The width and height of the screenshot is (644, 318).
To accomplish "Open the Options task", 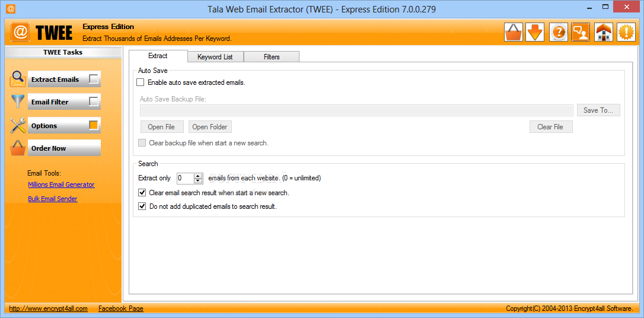I will click(64, 126).
